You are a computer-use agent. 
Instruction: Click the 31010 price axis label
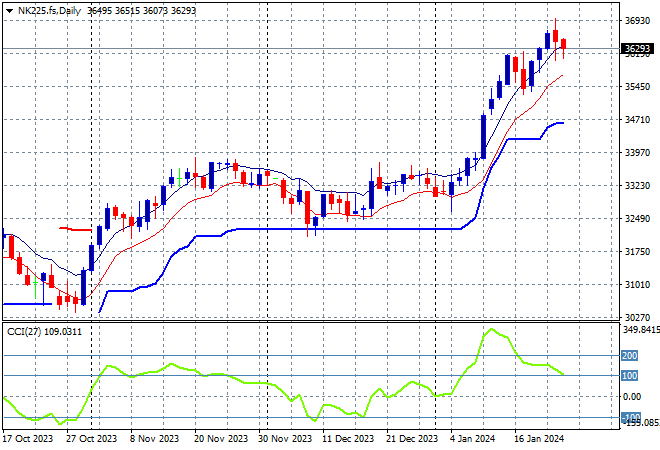tap(637, 285)
